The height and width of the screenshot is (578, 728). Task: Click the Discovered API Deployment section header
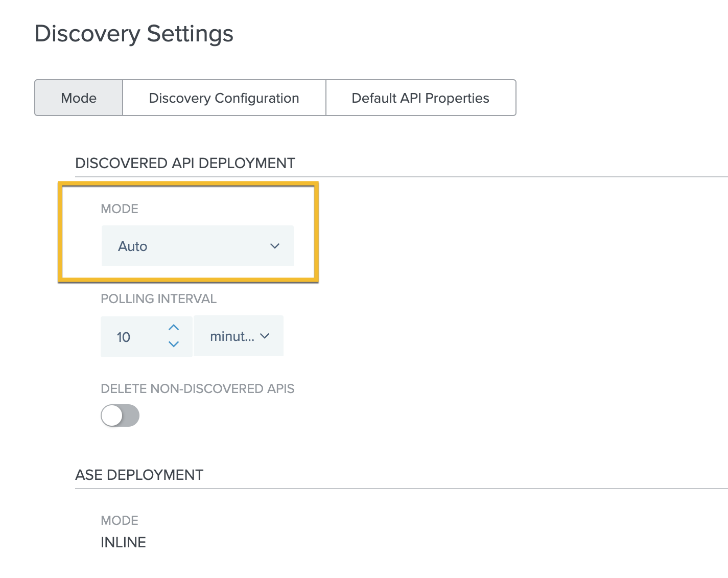pyautogui.click(x=185, y=163)
